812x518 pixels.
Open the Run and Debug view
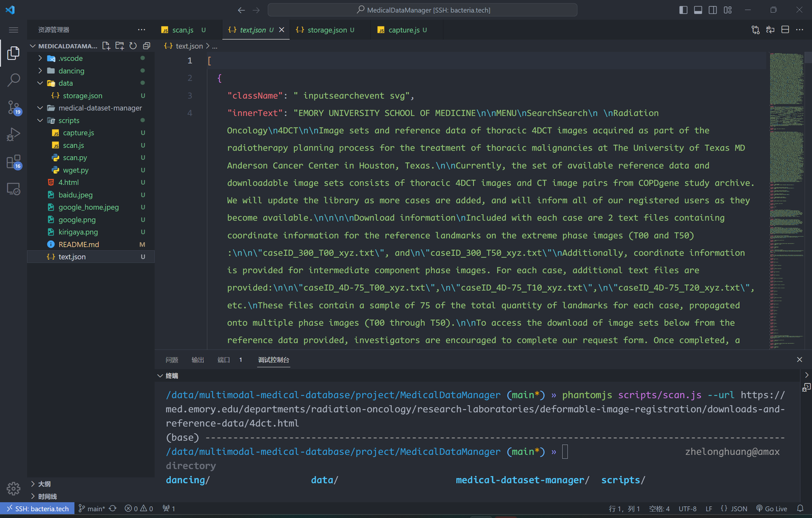[x=14, y=135]
